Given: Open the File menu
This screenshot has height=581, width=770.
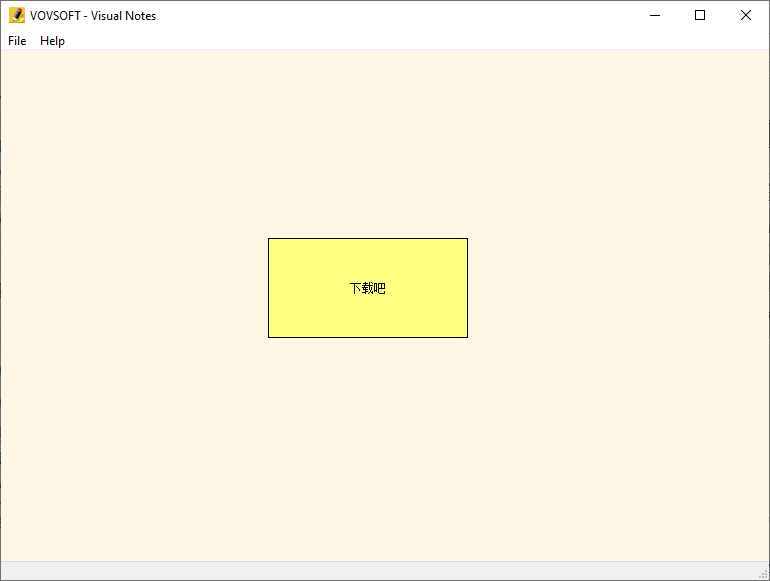Looking at the screenshot, I should tap(17, 41).
